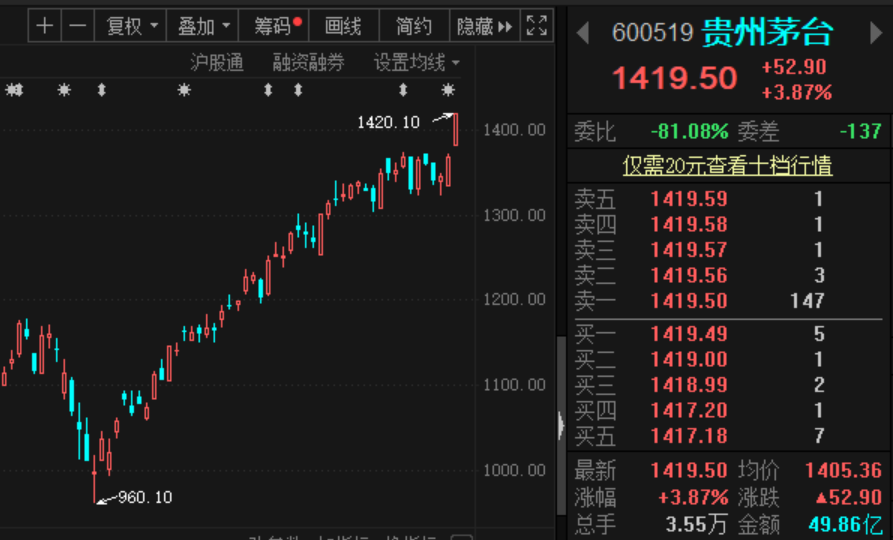Select the 买四 row priced 1417.20
893x540 pixels.
click(728, 411)
